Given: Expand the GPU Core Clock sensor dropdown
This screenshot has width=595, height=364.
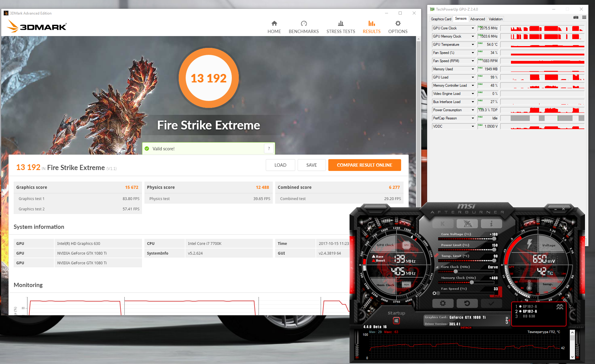Looking at the screenshot, I should [x=473, y=28].
